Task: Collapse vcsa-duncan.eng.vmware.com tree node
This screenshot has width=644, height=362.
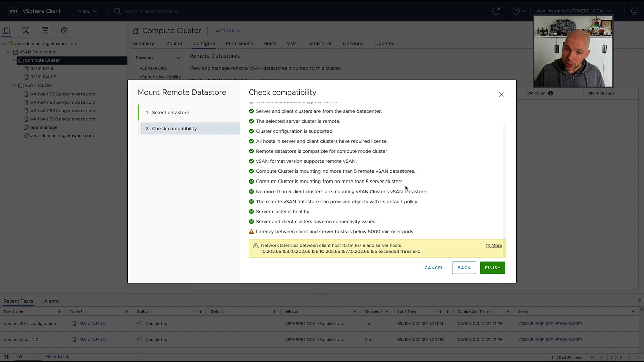Action: click(4, 44)
